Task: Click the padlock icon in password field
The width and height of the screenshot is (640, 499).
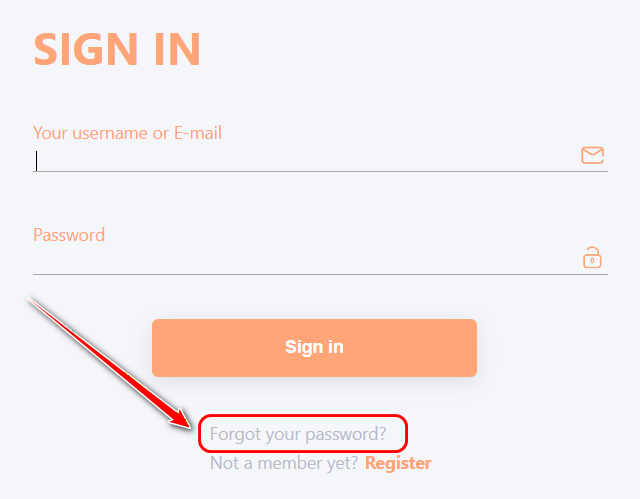Action: point(592,258)
